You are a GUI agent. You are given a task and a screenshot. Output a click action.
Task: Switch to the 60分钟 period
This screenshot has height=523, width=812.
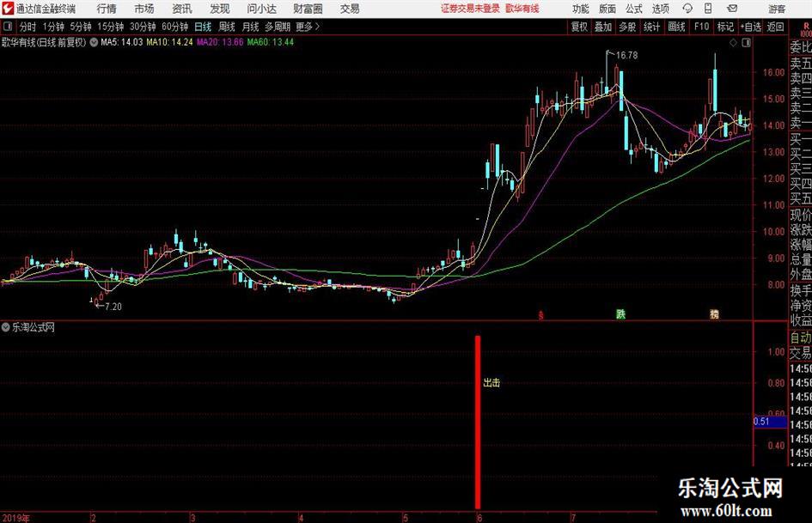coord(175,27)
